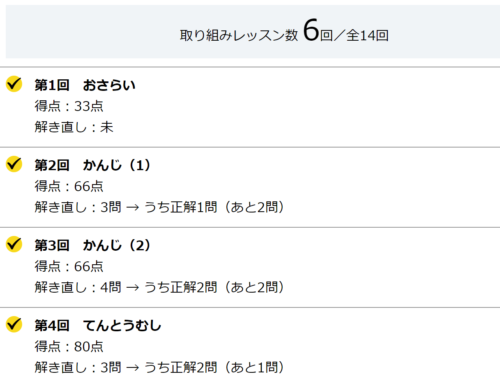Click the（あと2問）text in 第2回 row
500x381 pixels.
pyautogui.click(x=254, y=207)
